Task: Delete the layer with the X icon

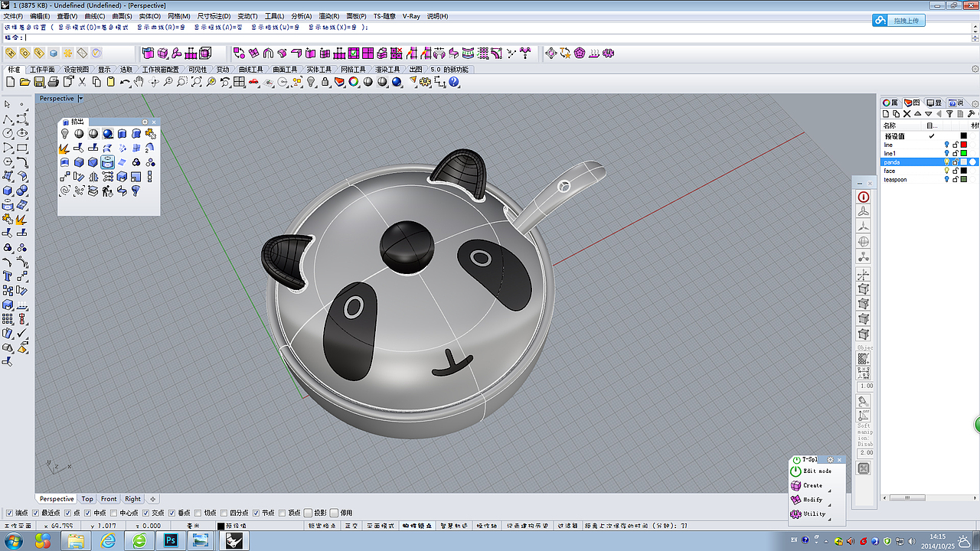Action: (x=907, y=114)
